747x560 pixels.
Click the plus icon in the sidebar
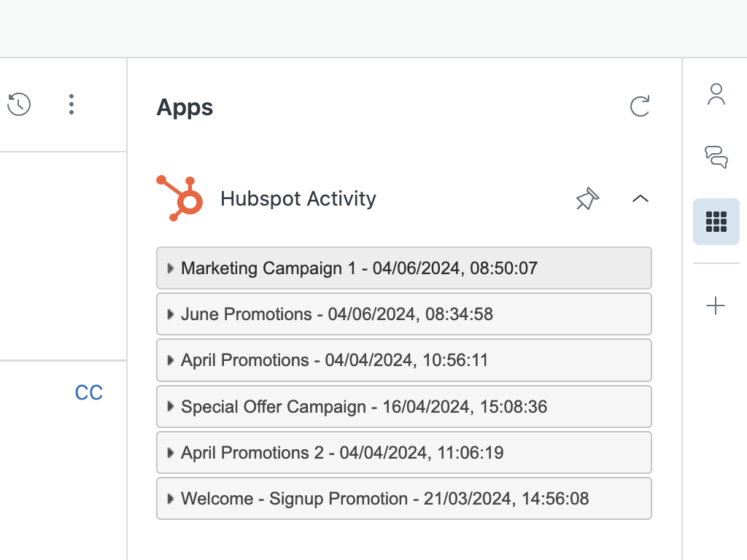coord(716,306)
